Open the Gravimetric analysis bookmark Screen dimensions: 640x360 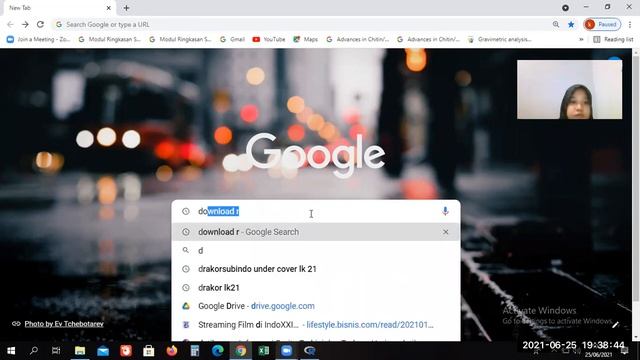tap(500, 39)
